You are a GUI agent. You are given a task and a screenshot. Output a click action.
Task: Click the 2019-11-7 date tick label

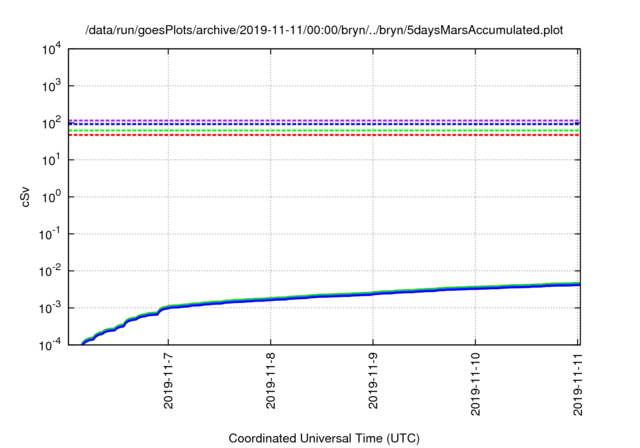point(168,381)
